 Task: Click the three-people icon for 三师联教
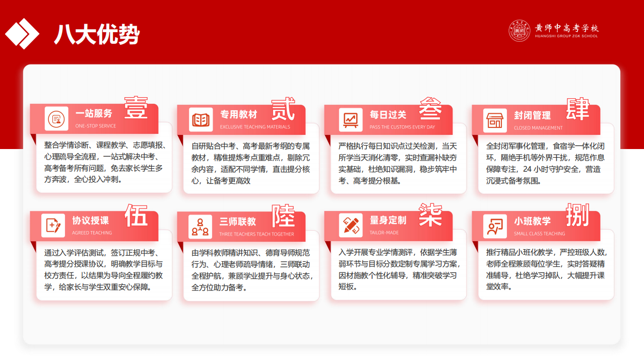pos(200,227)
